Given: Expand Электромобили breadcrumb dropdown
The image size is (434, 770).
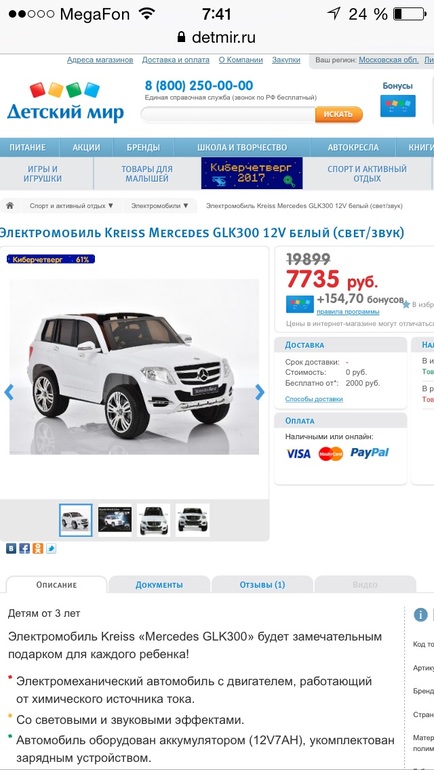Looking at the screenshot, I should pyautogui.click(x=160, y=206).
